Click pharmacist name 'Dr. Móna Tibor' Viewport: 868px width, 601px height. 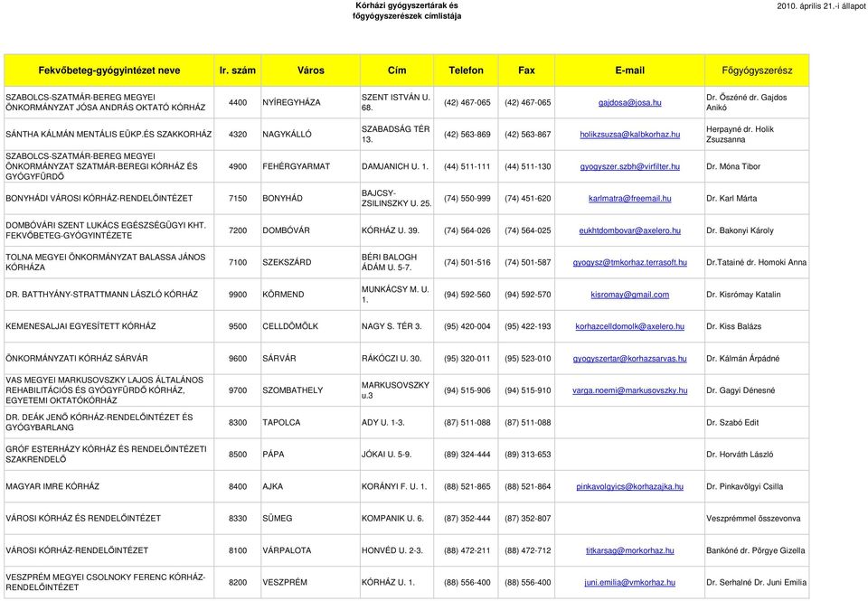(x=733, y=166)
